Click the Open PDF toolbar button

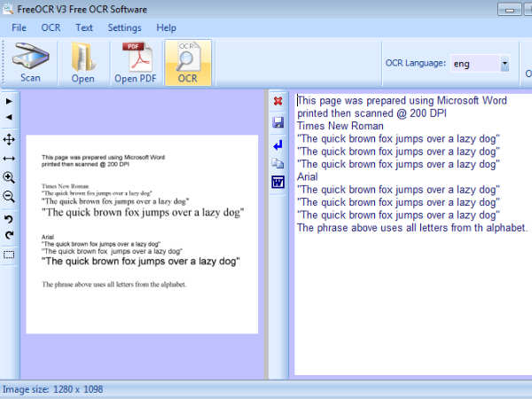pyautogui.click(x=135, y=62)
